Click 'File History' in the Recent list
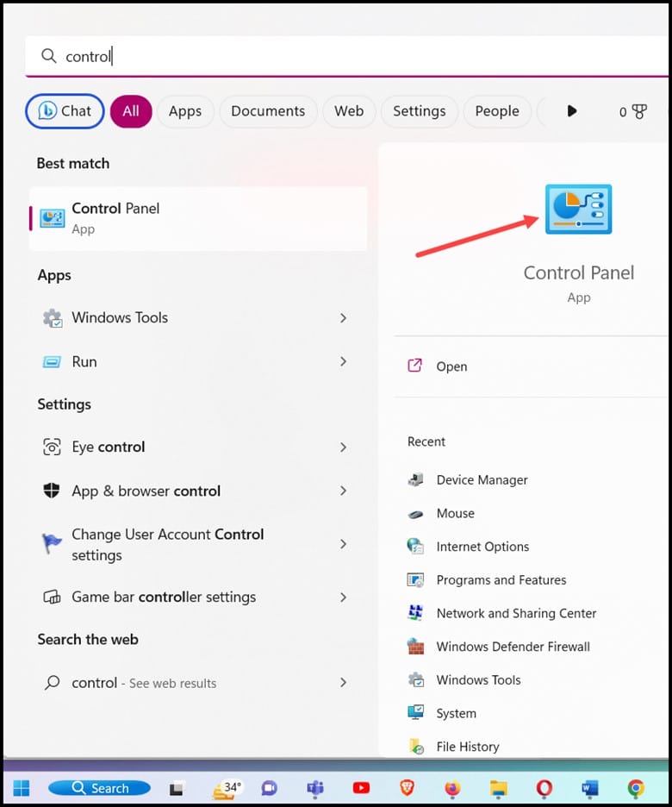This screenshot has width=672, height=807. (467, 747)
